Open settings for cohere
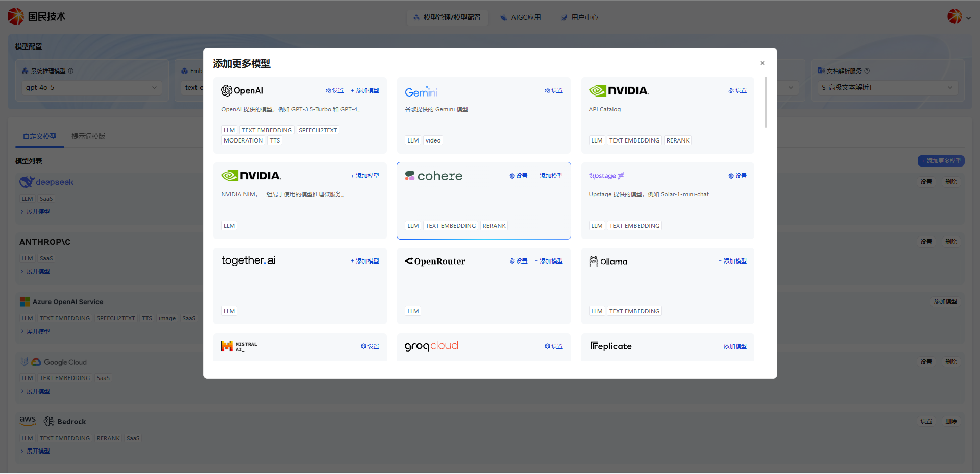980x474 pixels. 519,176
